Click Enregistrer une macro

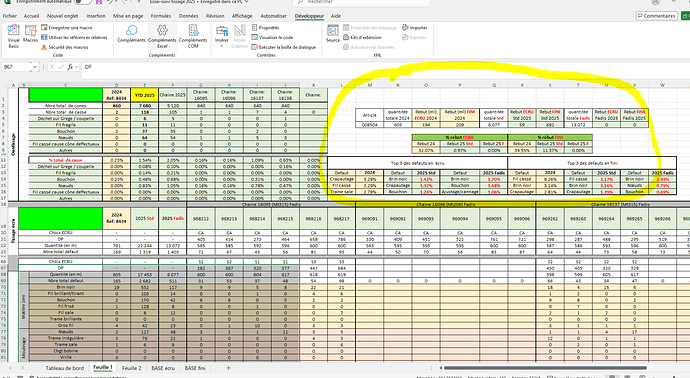(67, 28)
